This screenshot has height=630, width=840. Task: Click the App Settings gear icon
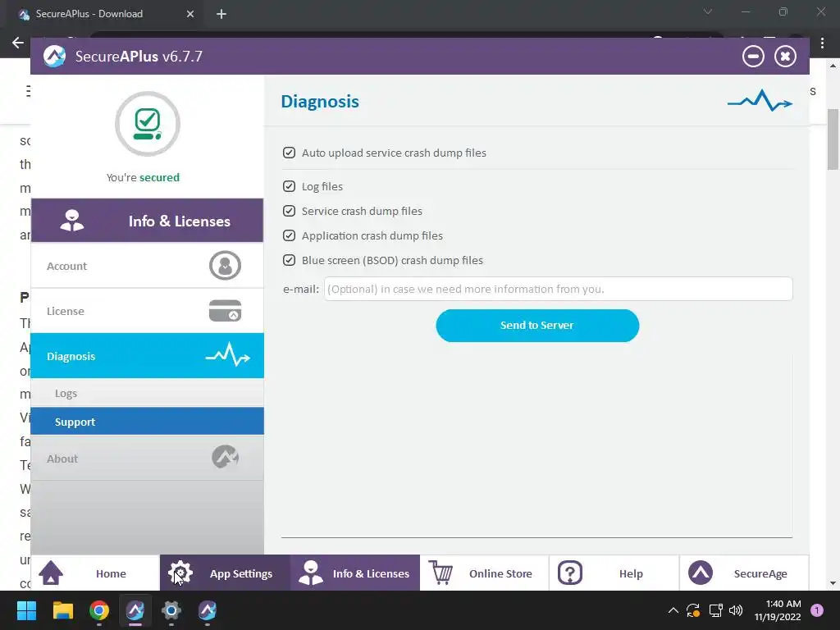[x=180, y=573]
